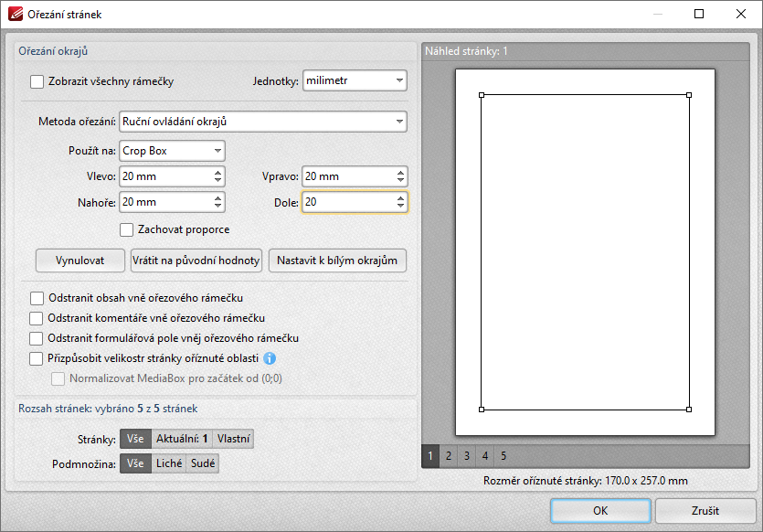Open the Použít na Crop Box dropdown

click(x=172, y=151)
